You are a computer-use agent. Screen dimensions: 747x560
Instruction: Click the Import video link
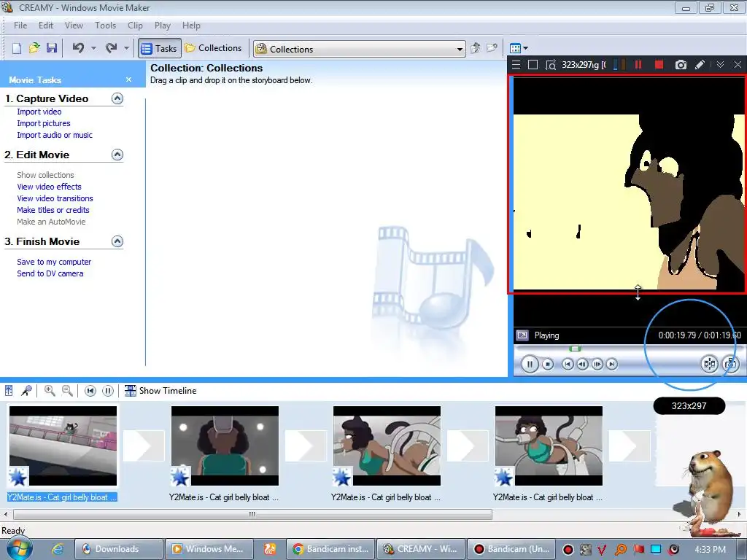39,112
